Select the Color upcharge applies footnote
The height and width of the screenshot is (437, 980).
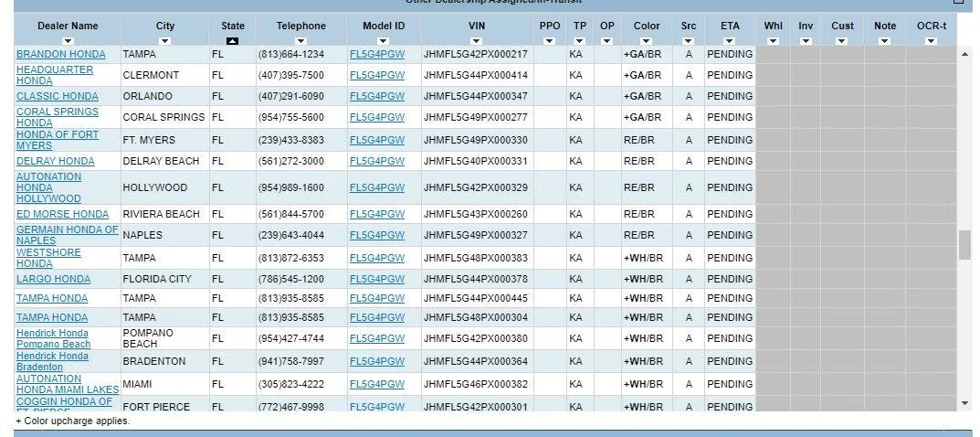(72, 421)
